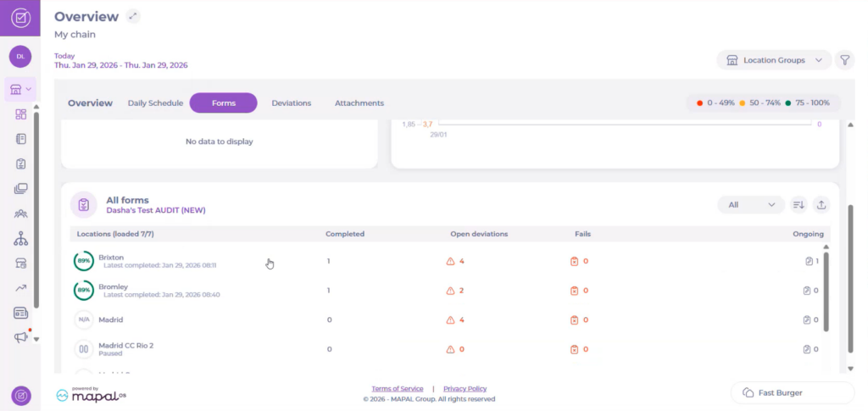Open the All filter dropdown

point(750,204)
